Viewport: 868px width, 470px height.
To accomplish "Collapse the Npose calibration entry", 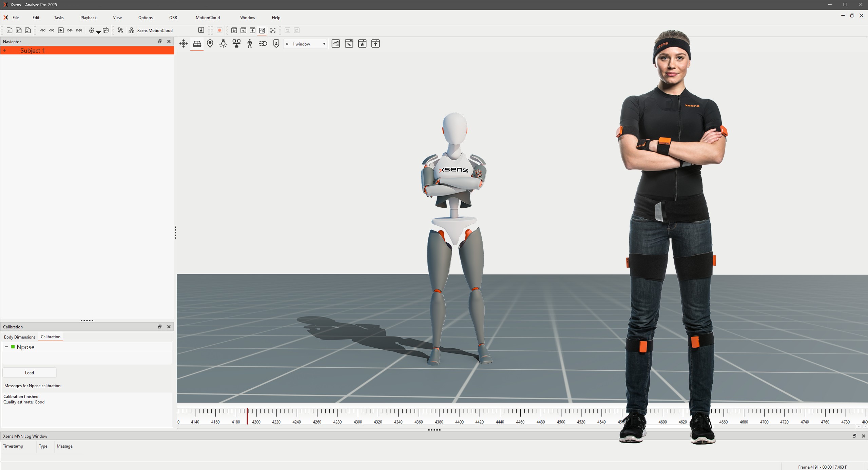I will pyautogui.click(x=6, y=347).
